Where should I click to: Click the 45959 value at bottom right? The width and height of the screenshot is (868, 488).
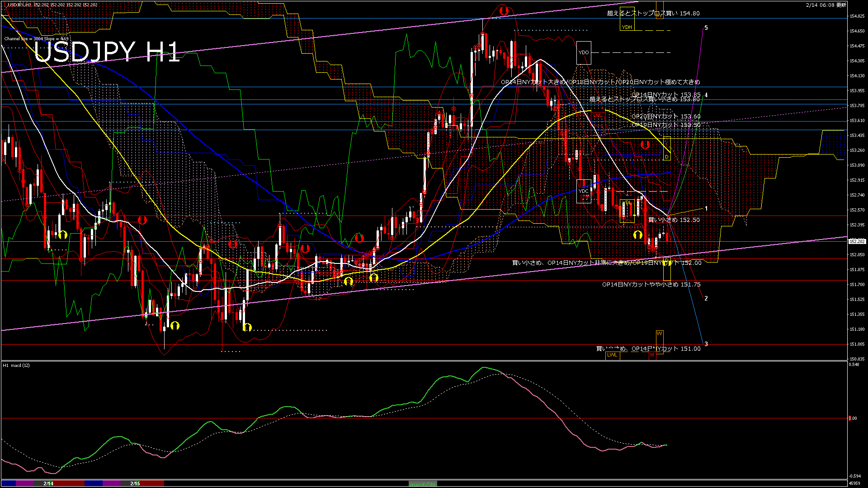tap(854, 483)
